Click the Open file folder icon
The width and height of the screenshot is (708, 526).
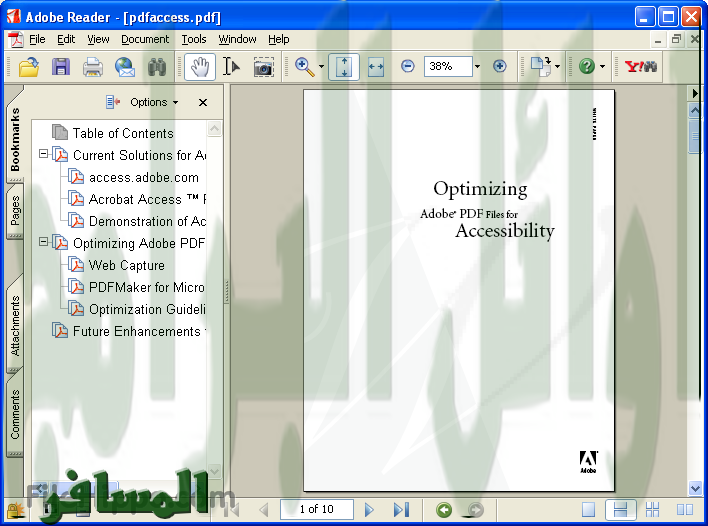29,67
